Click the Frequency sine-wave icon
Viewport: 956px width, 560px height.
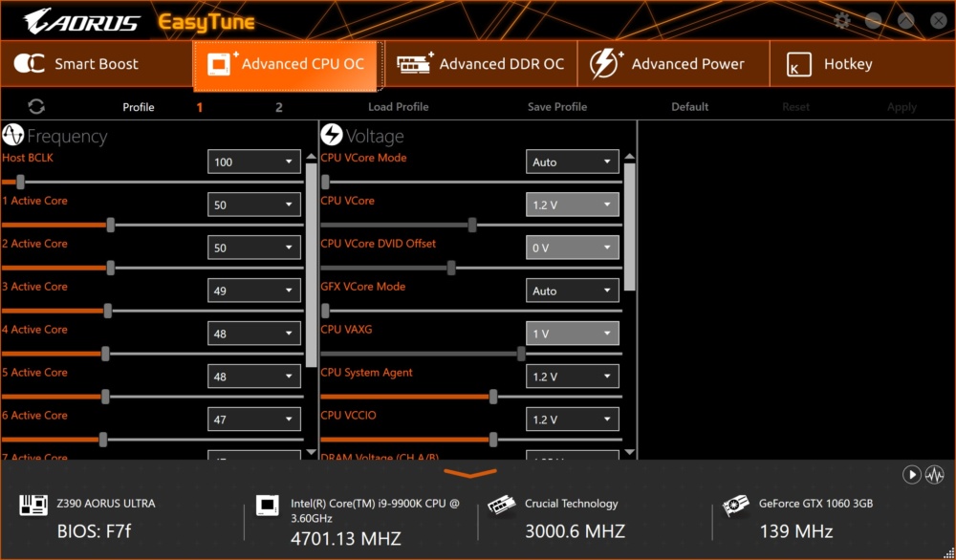point(12,136)
